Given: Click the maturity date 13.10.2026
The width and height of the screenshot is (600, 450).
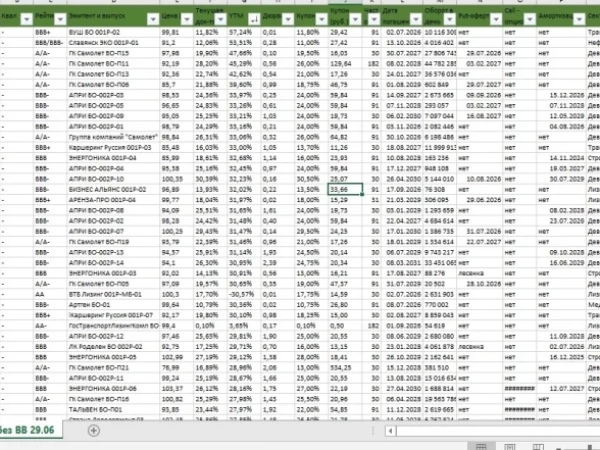Looking at the screenshot, I should (x=403, y=43).
